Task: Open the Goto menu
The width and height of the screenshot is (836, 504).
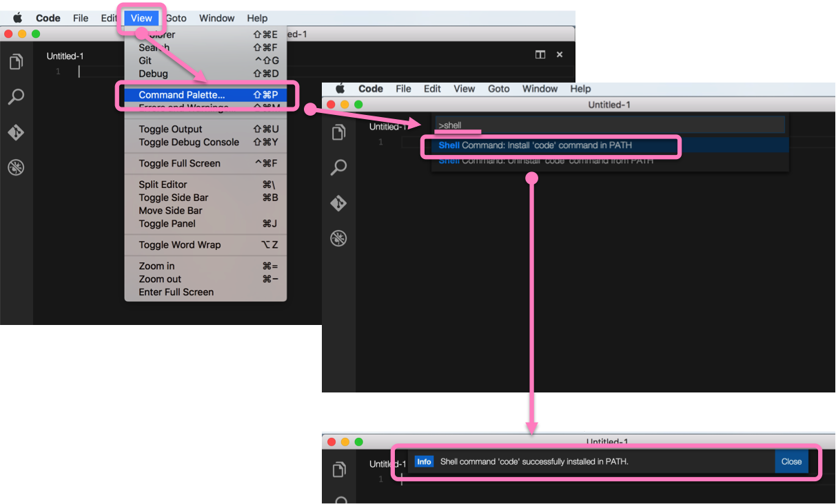Action: tap(176, 18)
